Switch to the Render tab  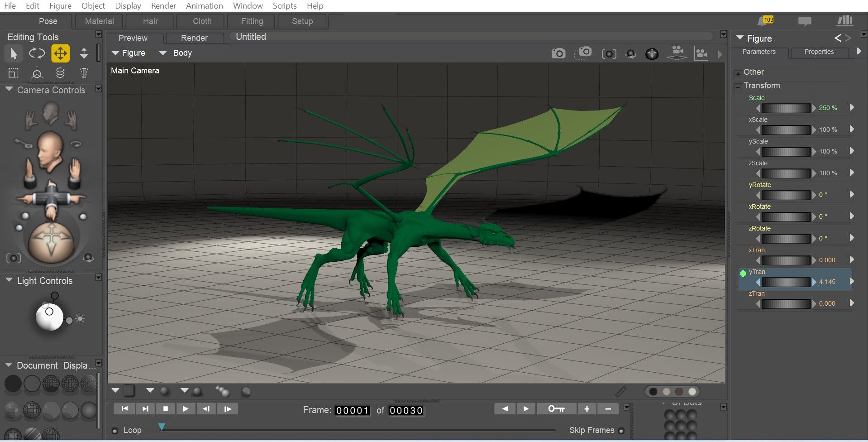point(195,38)
